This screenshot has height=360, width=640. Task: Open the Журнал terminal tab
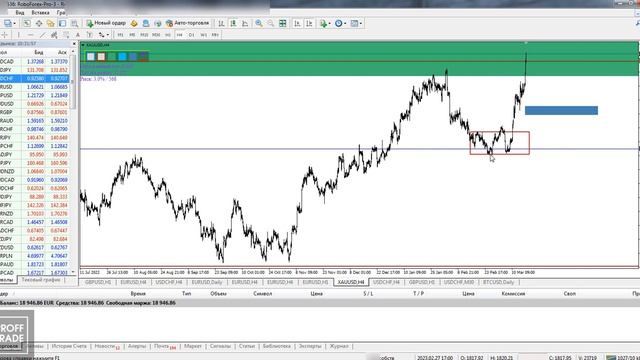(339, 346)
